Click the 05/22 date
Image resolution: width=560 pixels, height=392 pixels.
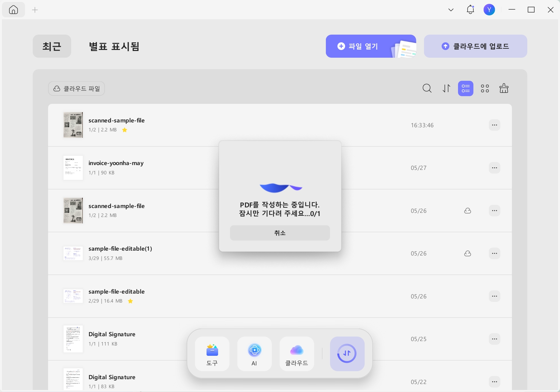pos(419,382)
